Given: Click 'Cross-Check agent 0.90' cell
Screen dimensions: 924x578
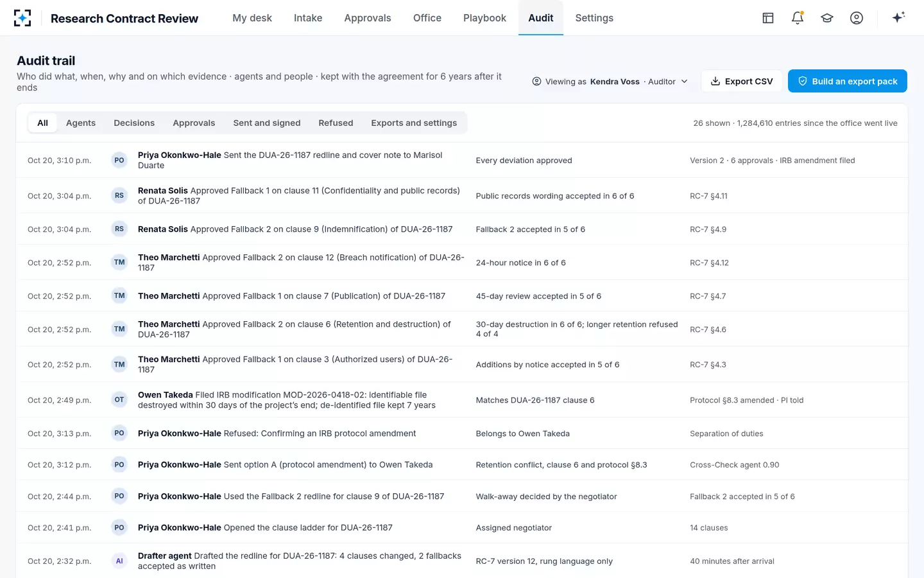Looking at the screenshot, I should point(735,465).
